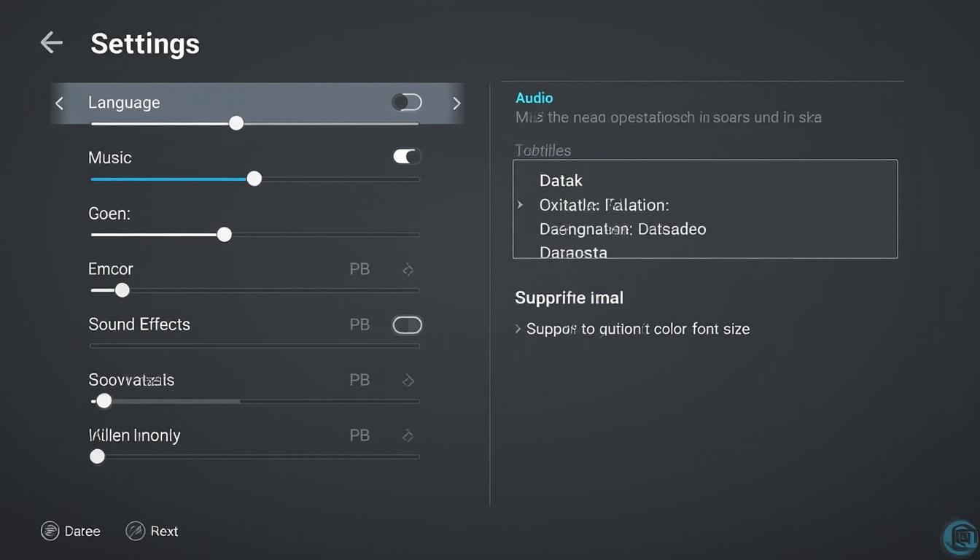Screen dimensions: 980x560
Task: Click the diamond icon on Emcor row
Action: click(x=408, y=270)
